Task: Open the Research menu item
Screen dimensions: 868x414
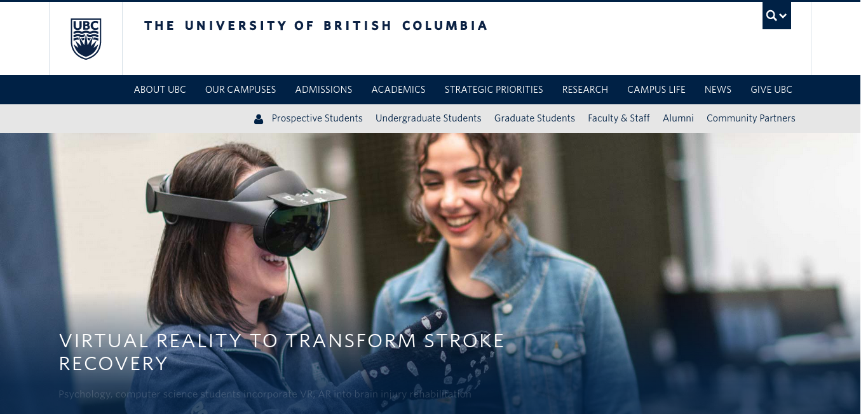Action: coord(585,90)
